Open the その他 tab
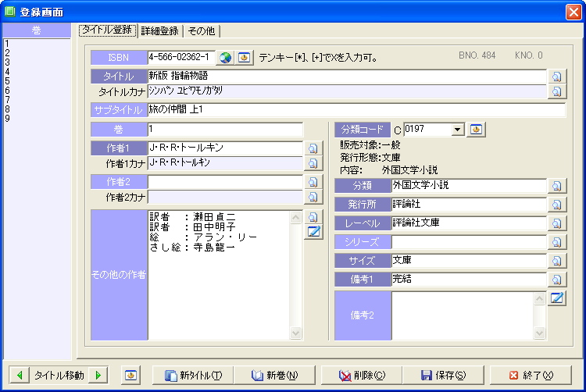The height and width of the screenshot is (392, 586). pos(202,31)
